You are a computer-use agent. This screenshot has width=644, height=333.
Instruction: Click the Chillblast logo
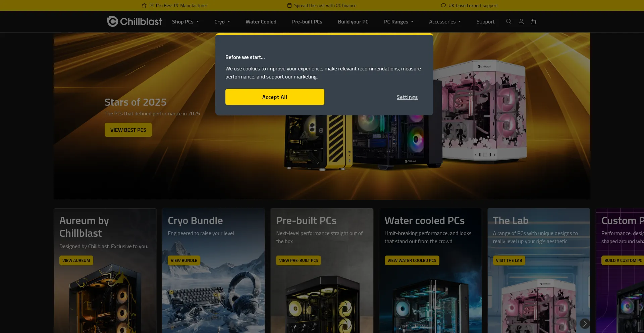[135, 21]
